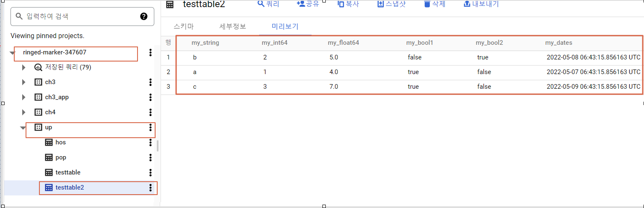This screenshot has width=644, height=208.
Task: Click the my_bool2 column header
Action: 489,43
